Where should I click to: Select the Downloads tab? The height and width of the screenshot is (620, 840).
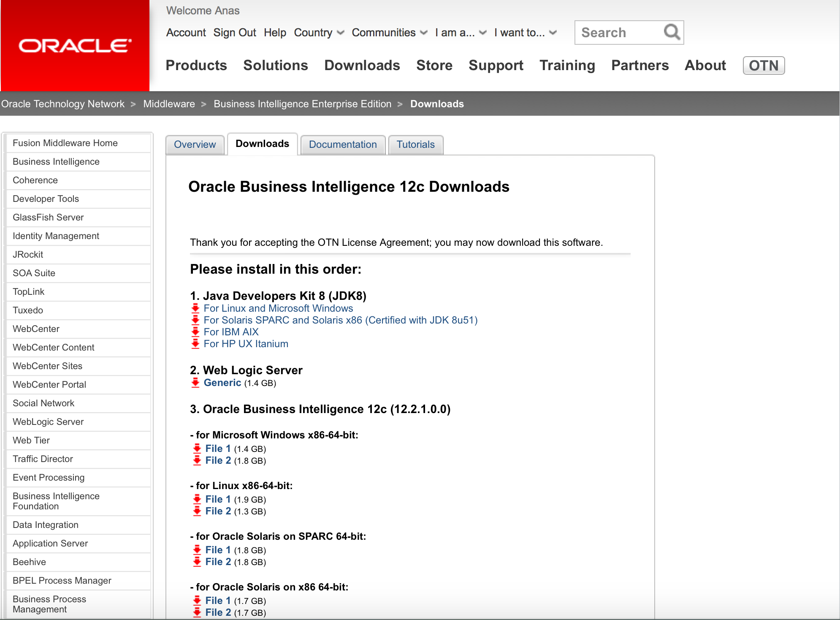(263, 144)
